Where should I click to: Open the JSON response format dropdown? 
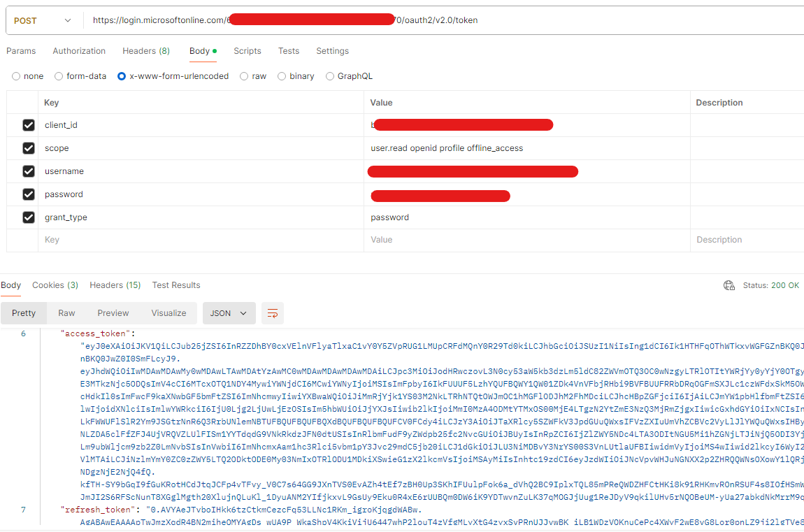[229, 313]
